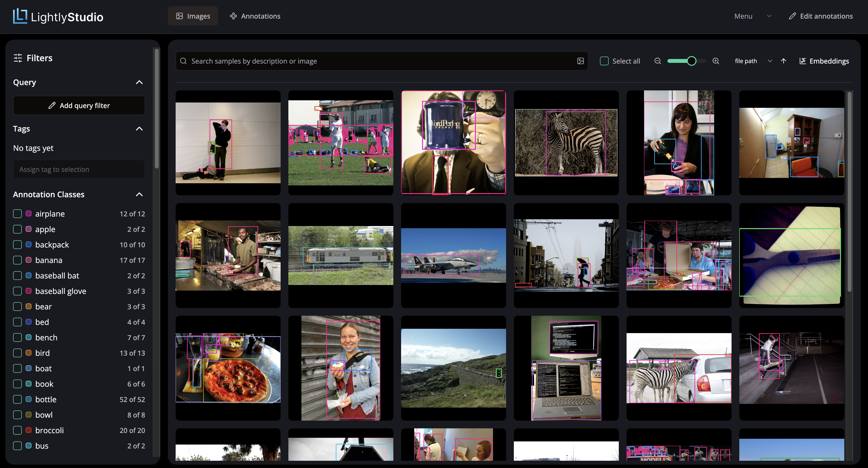Open the skateboarder on stairs thumbnail
Screen dimensions: 868x468
click(x=792, y=368)
